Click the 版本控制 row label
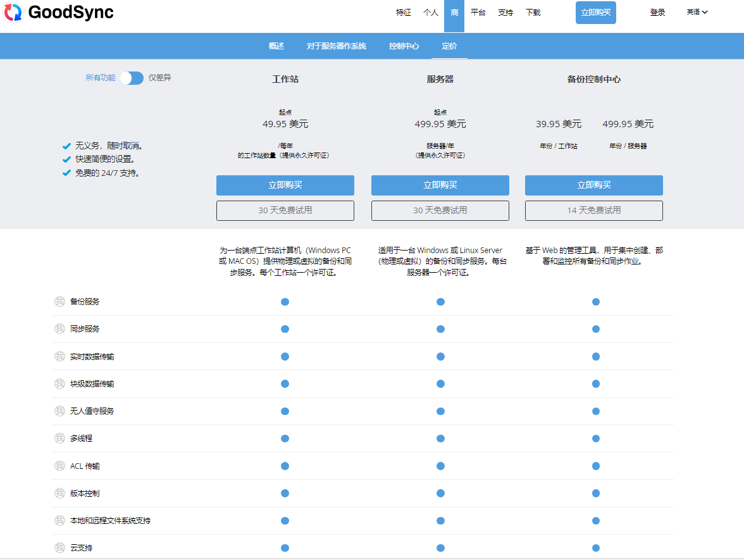The height and width of the screenshot is (560, 744). pos(85,493)
